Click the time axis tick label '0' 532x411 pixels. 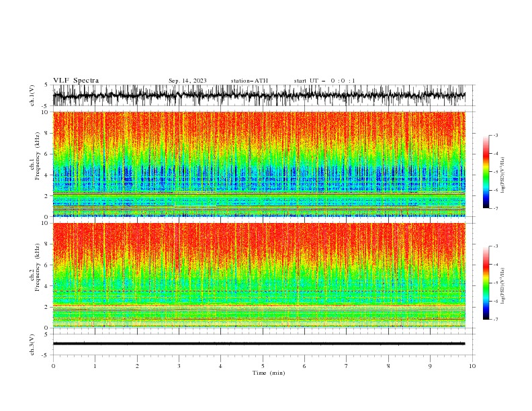(x=53, y=366)
